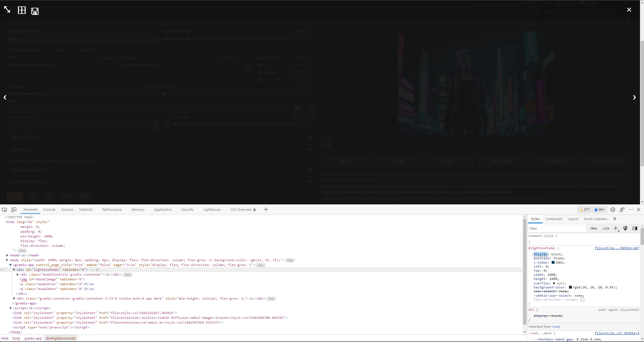Image resolution: width=644 pixels, height=342 pixels.
Task: Toggle the Tiling checkbox
Action: [x=50, y=50]
